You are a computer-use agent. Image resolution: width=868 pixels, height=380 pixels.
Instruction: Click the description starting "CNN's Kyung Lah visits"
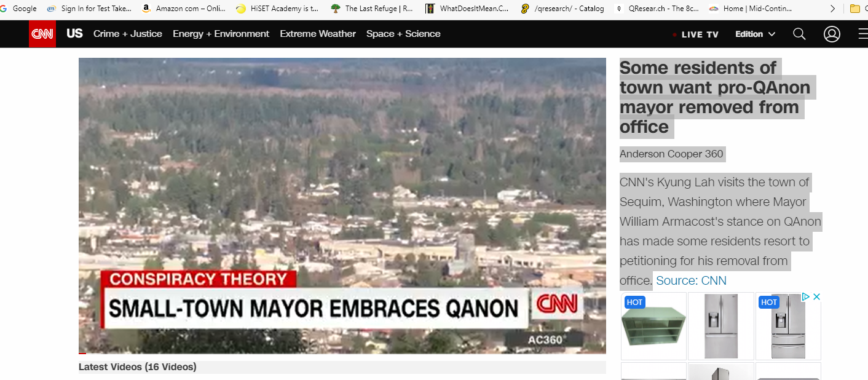[x=720, y=231]
